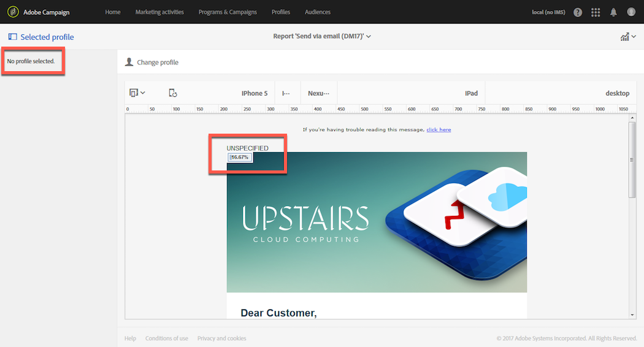Expand the Report 'Send via email (DM17)' dropdown
The height and width of the screenshot is (347, 644).
pos(322,36)
